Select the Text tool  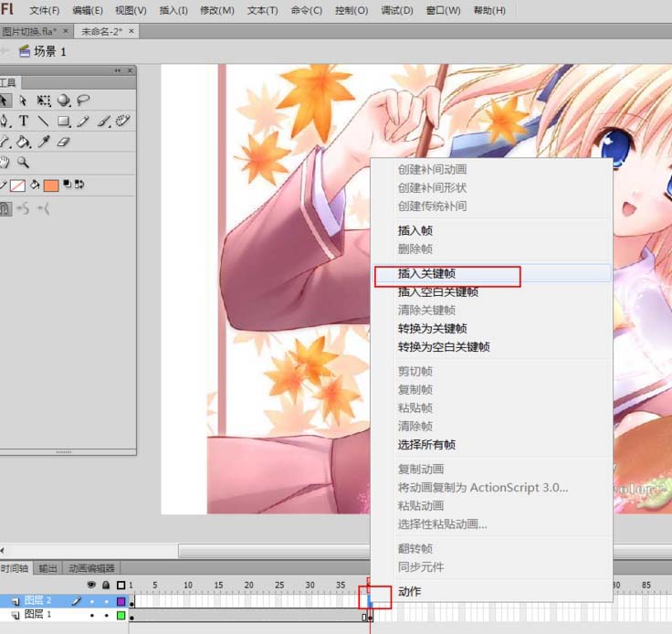24,121
